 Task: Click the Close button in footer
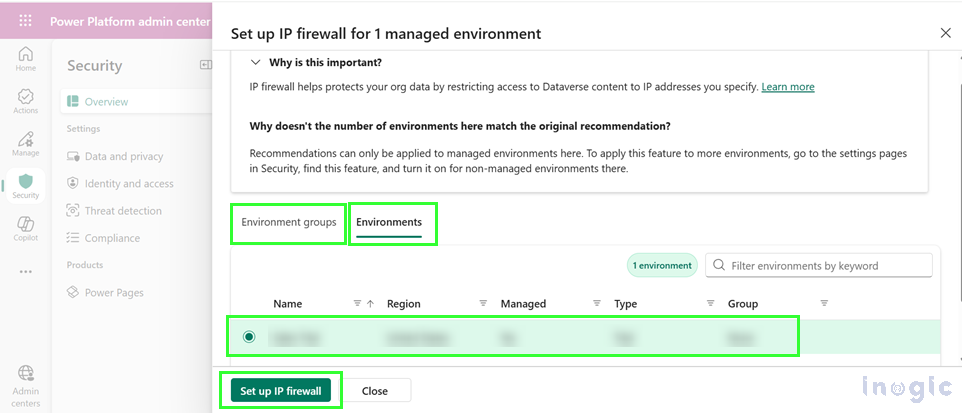point(375,390)
